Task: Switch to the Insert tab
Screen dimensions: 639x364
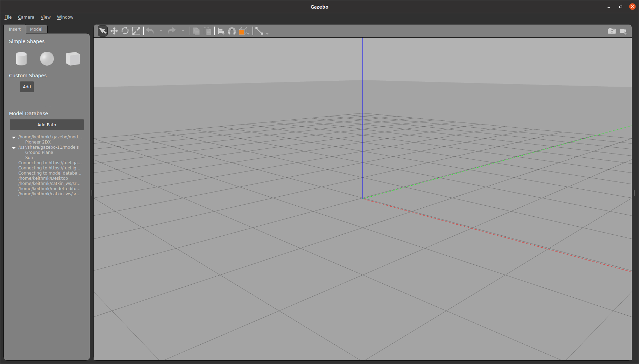Action: click(15, 29)
